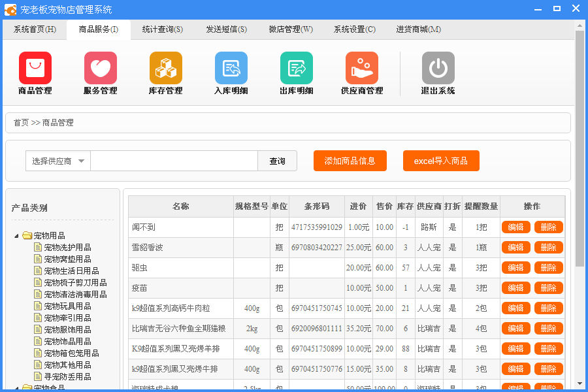This screenshot has width=588, height=392.
Task: Select the 入库明细 icon
Action: pyautogui.click(x=231, y=69)
